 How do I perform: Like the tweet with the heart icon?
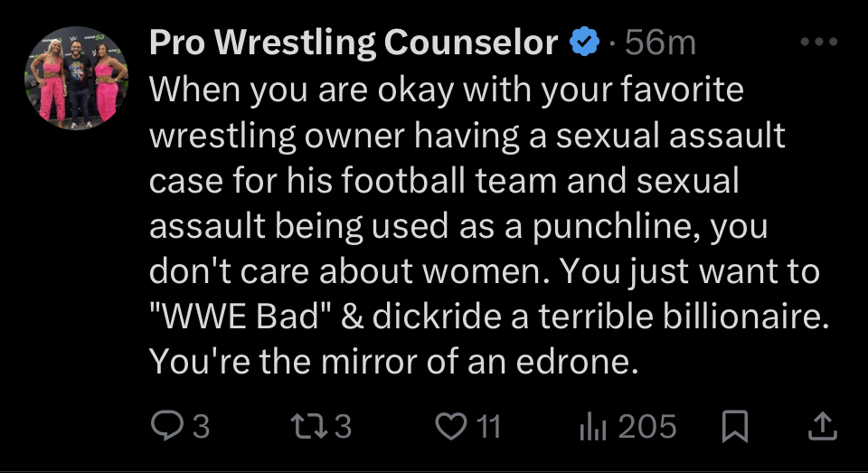450,425
